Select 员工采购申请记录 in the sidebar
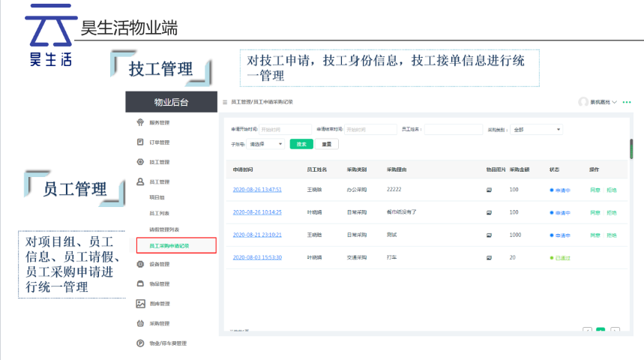 coord(169,245)
